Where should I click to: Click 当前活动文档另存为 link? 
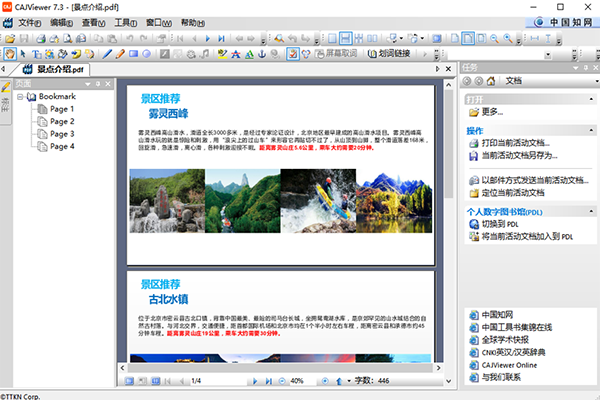click(x=519, y=156)
